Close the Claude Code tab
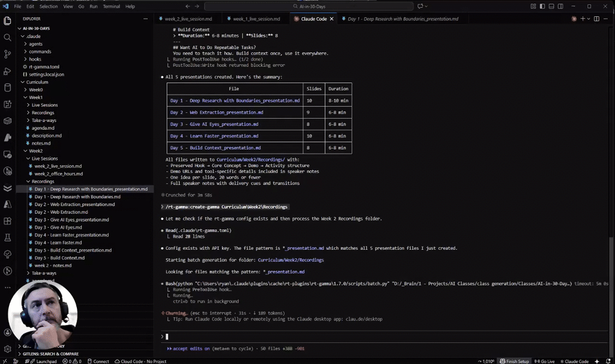 tap(332, 19)
